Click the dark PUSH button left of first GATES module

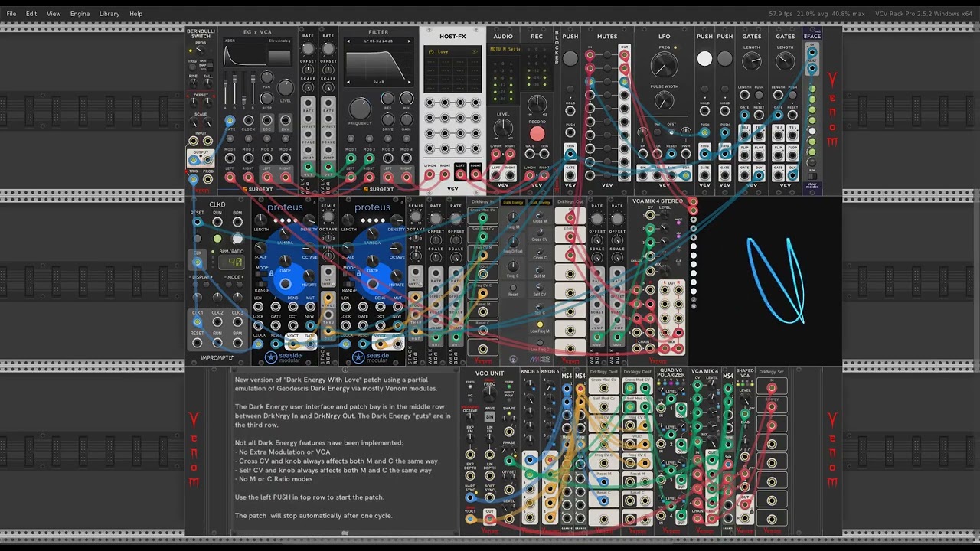(x=725, y=59)
